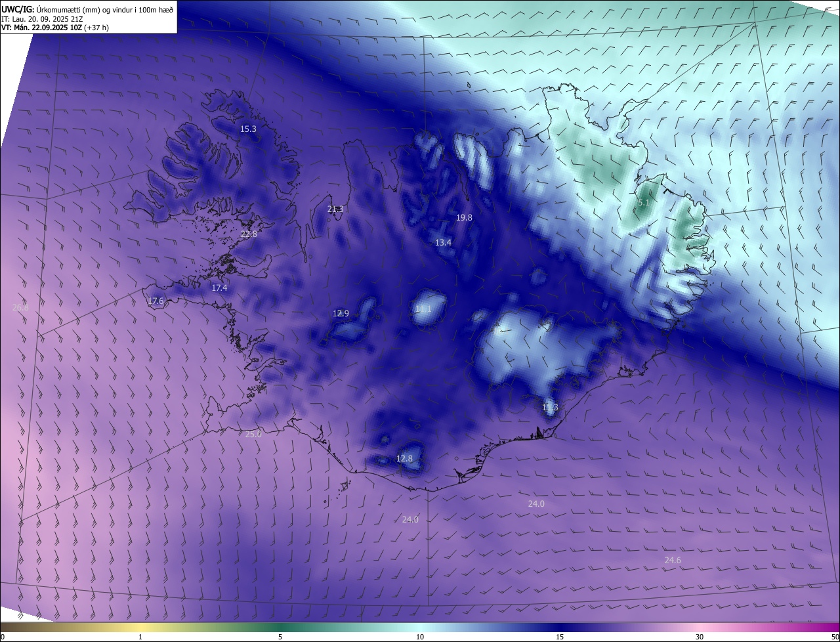Pick the 17.4 value label
This screenshot has width=840, height=642.
[x=219, y=288]
